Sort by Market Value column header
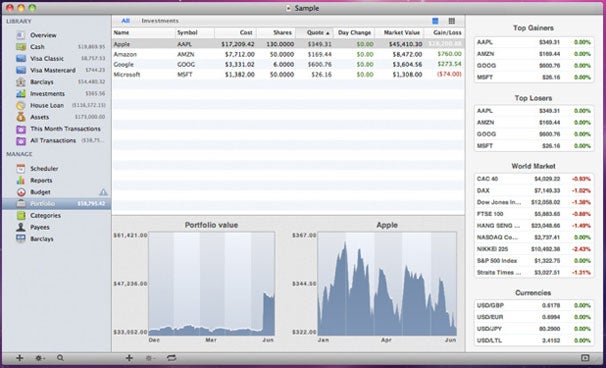This screenshot has height=368, width=606. [399, 33]
